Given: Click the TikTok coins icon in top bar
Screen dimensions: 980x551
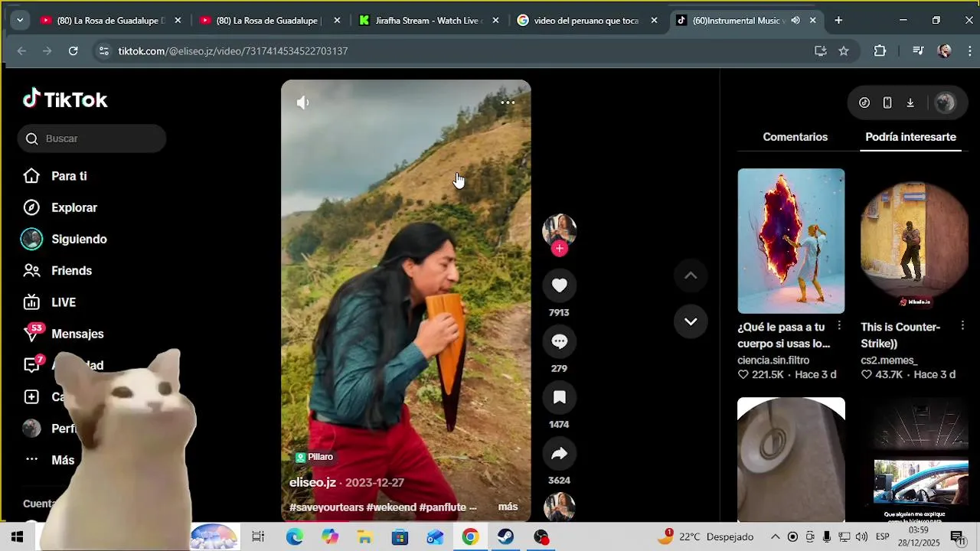Looking at the screenshot, I should tap(864, 103).
